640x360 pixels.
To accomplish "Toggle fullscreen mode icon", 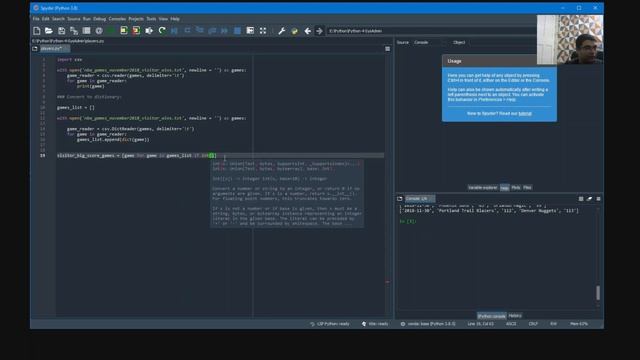I will (263, 31).
